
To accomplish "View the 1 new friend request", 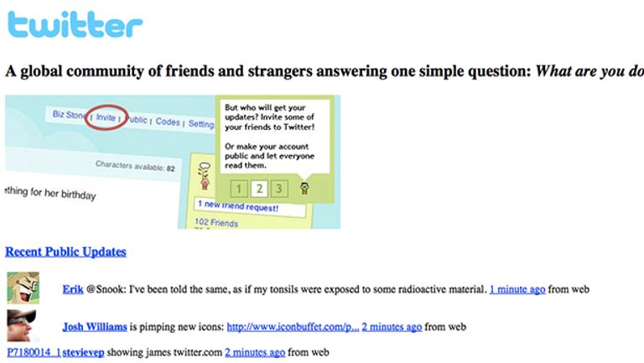I will 235,204.
